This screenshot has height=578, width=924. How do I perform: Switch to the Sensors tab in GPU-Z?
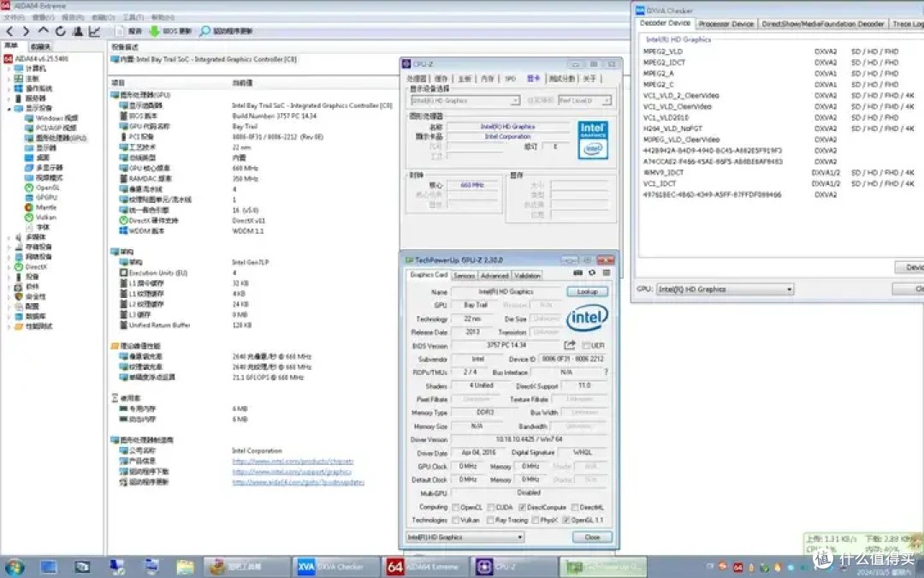(x=465, y=275)
